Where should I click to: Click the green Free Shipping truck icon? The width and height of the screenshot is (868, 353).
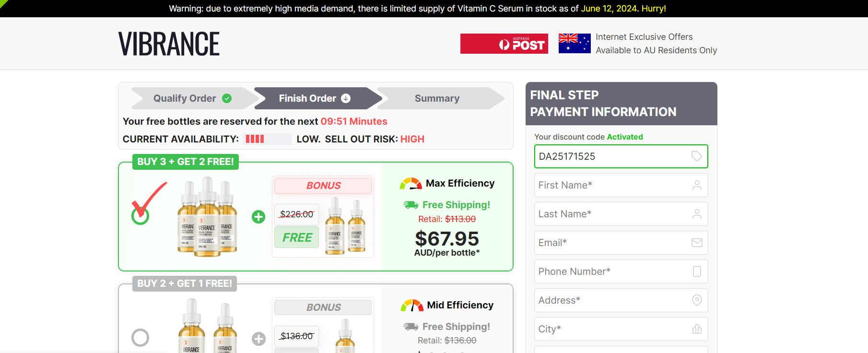[x=411, y=205]
